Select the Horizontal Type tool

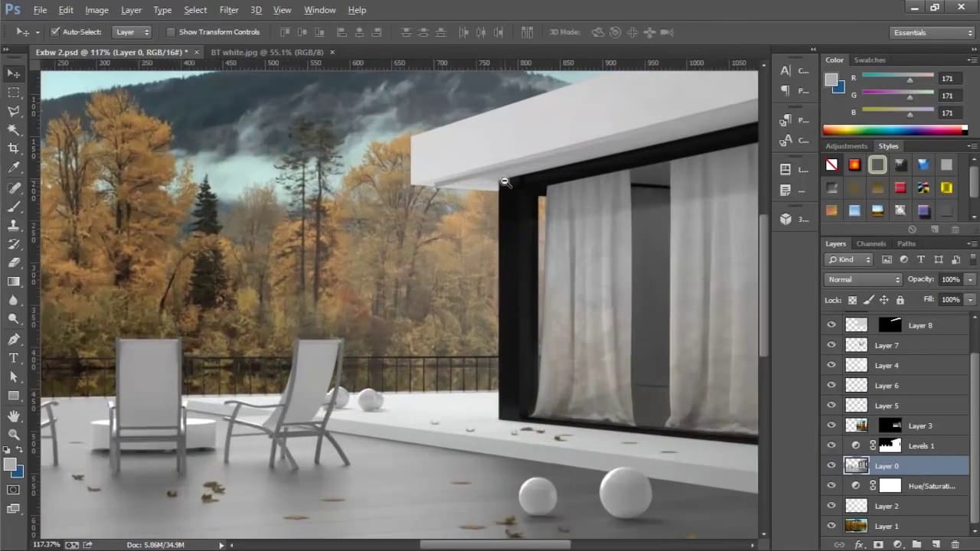(x=14, y=357)
